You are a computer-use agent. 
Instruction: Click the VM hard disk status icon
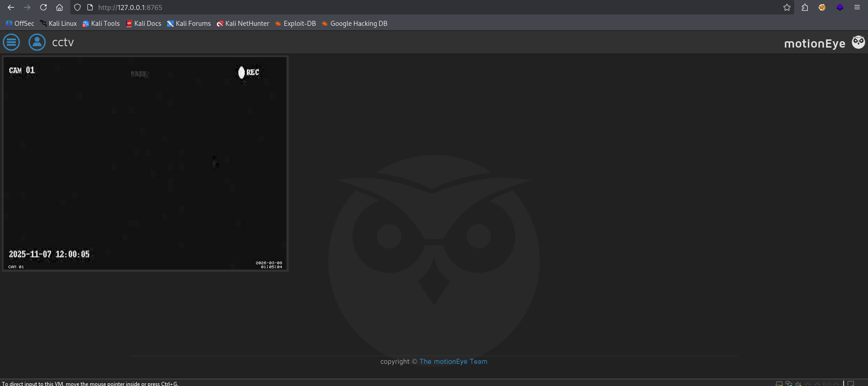pyautogui.click(x=779, y=384)
